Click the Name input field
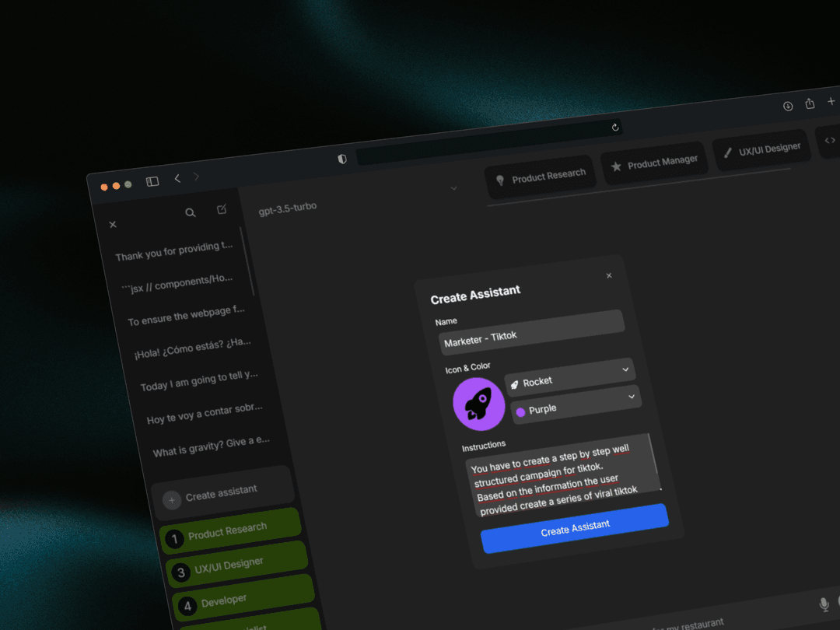This screenshot has height=630, width=840. [532, 331]
